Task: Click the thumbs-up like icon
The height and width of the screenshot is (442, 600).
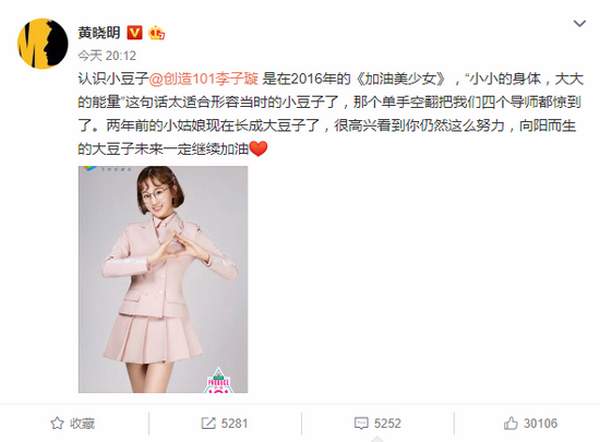Action: point(511,423)
